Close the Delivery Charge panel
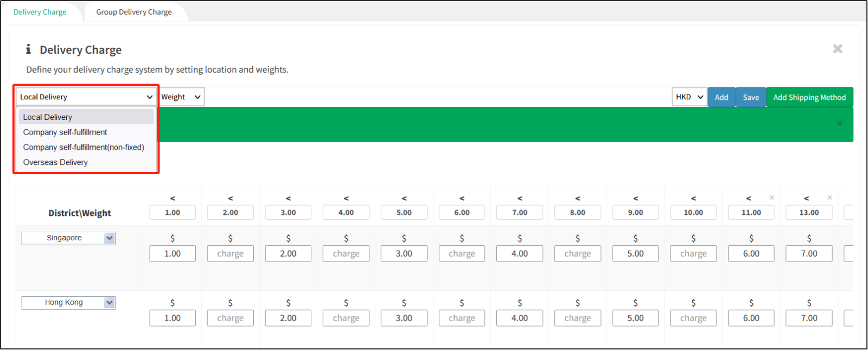This screenshot has width=868, height=350. 838,49
